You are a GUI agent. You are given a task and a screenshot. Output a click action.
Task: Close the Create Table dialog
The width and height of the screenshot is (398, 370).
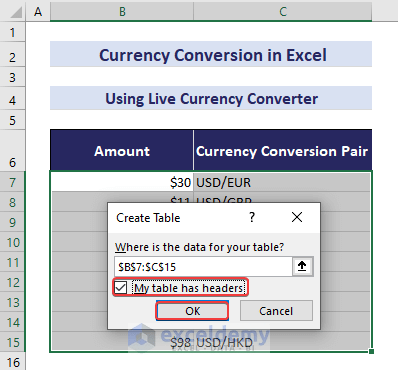point(297,217)
